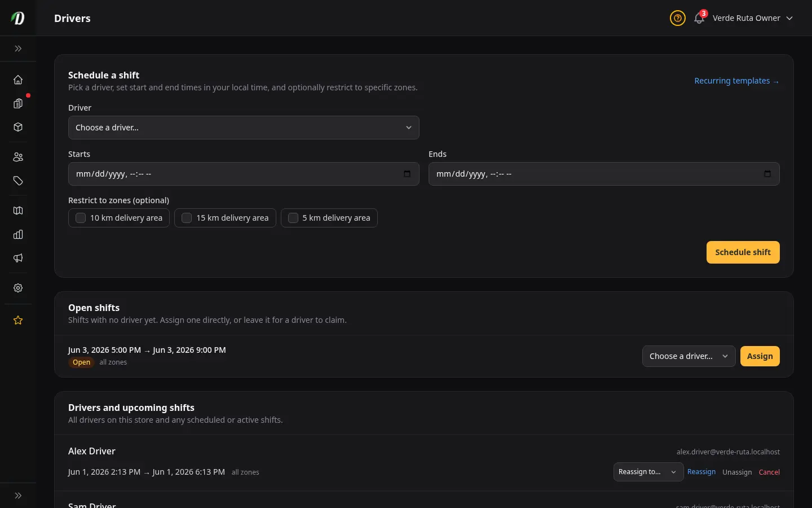This screenshot has width=812, height=508.
Task: Click the green app logo icon
Action: point(18,18)
